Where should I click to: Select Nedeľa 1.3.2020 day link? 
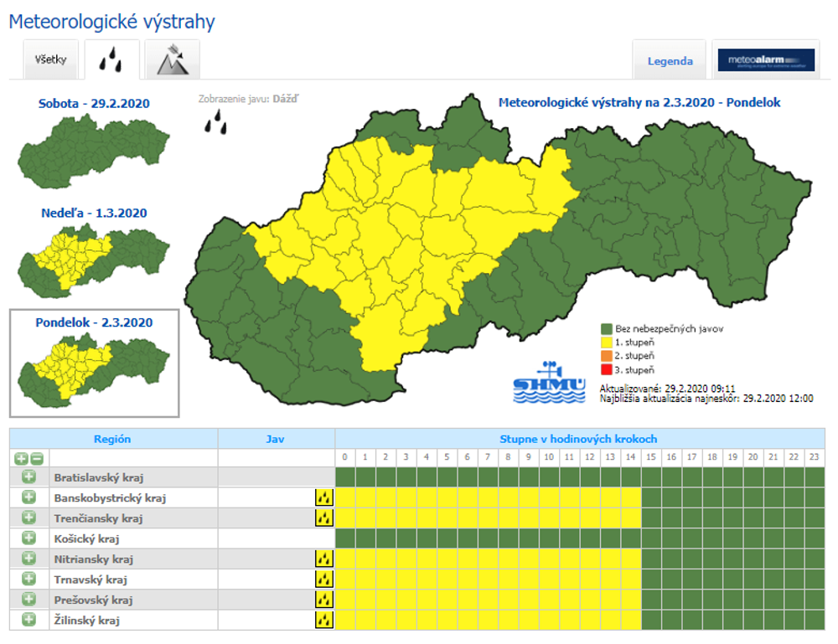tap(94, 213)
